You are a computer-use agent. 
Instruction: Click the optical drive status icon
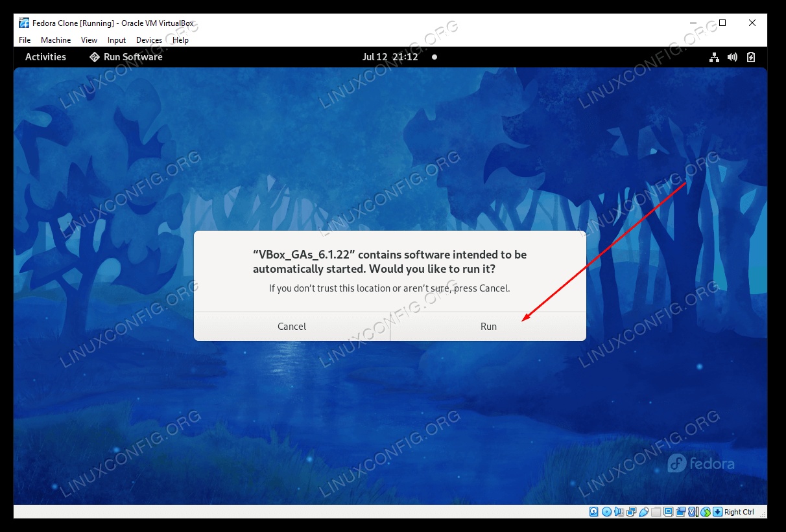click(606, 512)
